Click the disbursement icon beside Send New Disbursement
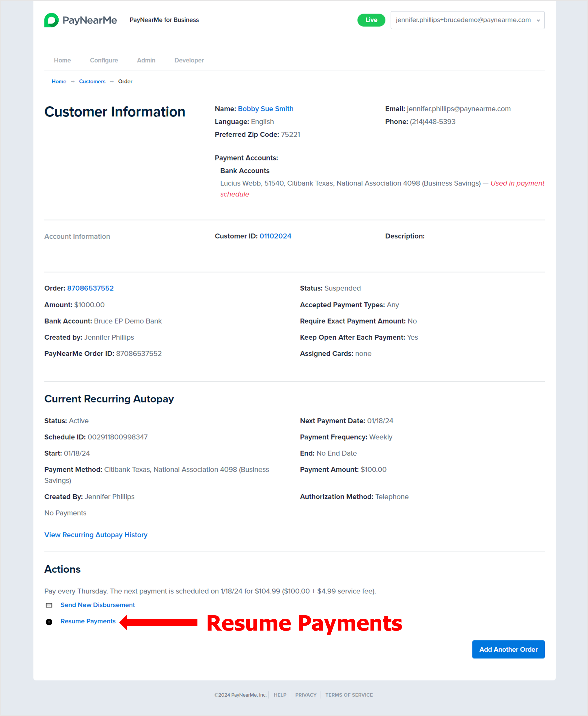The height and width of the screenshot is (716, 588). (x=49, y=605)
